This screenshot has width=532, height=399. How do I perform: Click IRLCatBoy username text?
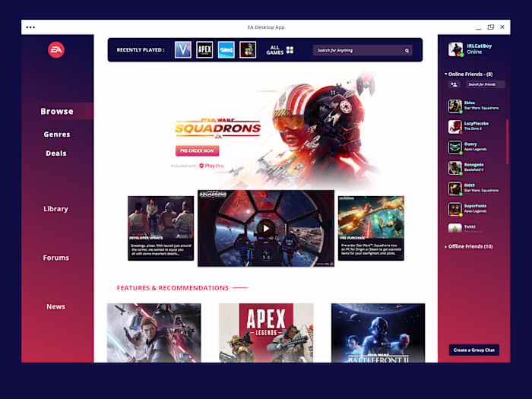point(479,46)
